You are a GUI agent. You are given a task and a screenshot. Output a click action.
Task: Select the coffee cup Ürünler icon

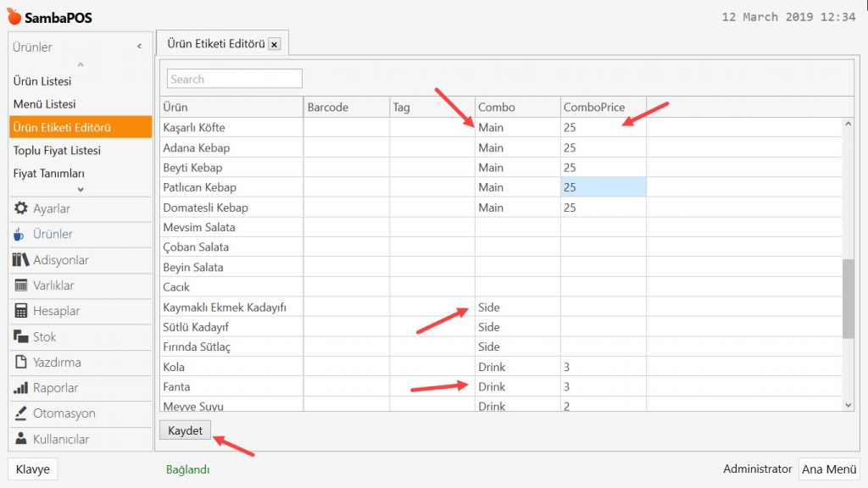tap(20, 235)
